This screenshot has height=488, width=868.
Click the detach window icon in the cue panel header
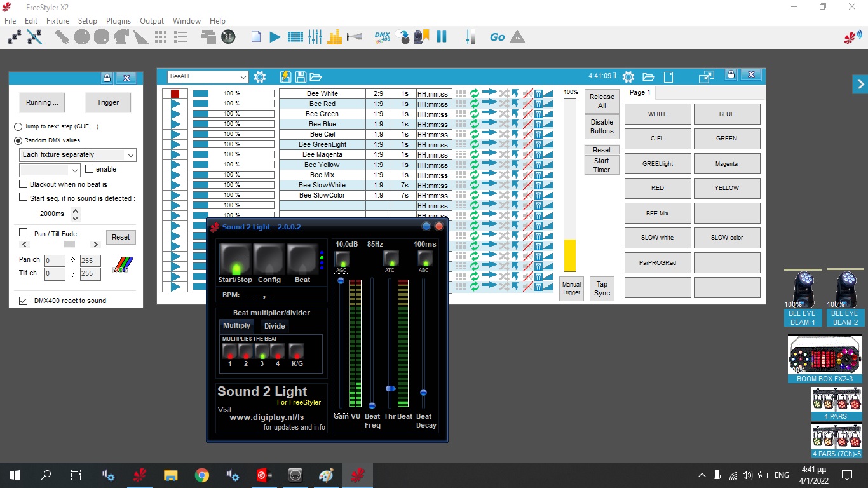tap(707, 77)
